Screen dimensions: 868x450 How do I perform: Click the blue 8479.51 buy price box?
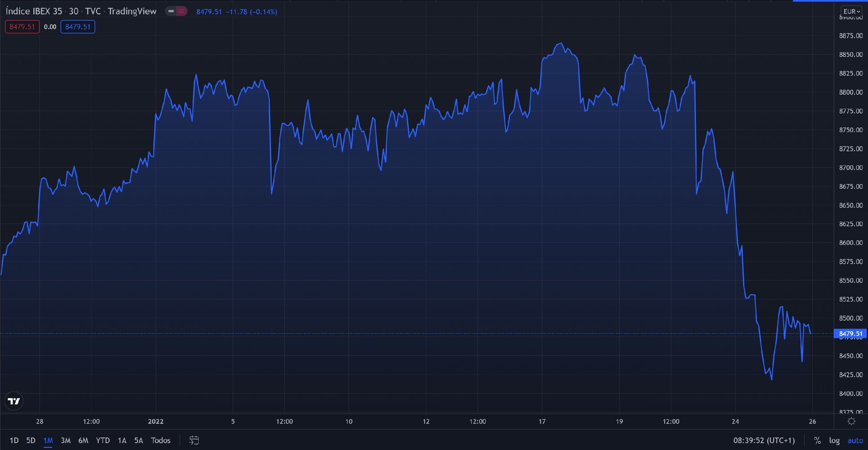pyautogui.click(x=78, y=27)
